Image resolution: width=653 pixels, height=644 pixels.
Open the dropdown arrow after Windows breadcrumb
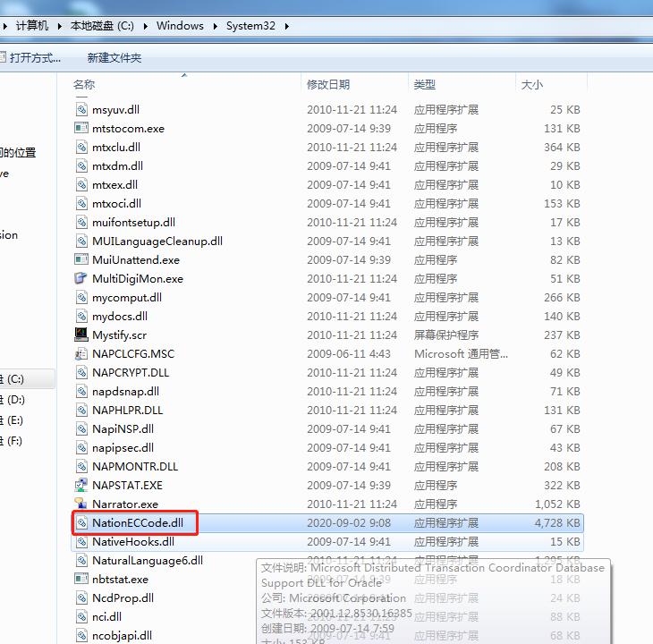click(x=215, y=26)
